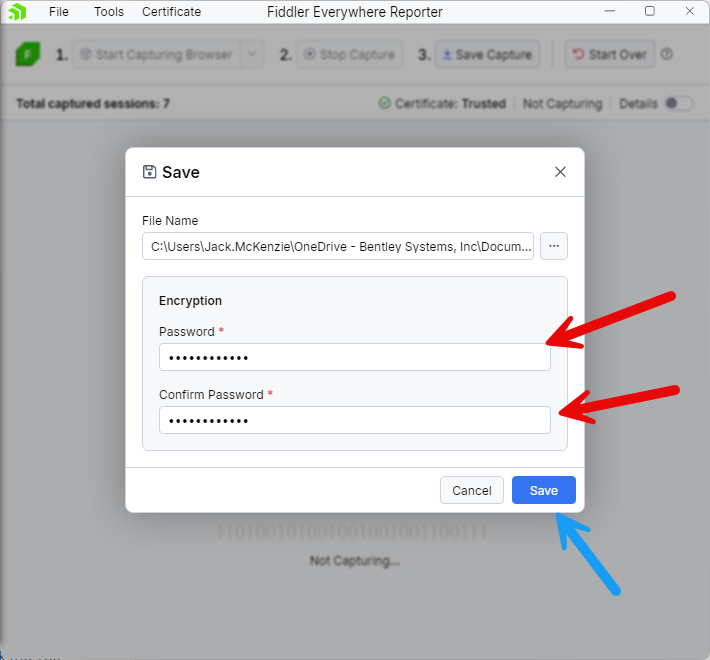Maximize the Fiddler Everywhere Reporter window
Viewport: 710px width, 660px height.
tap(650, 11)
